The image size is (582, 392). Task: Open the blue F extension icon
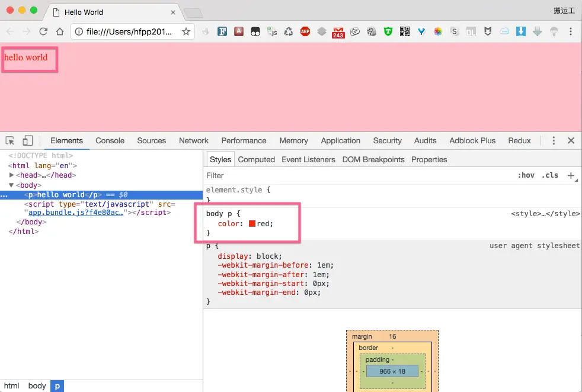click(x=222, y=31)
